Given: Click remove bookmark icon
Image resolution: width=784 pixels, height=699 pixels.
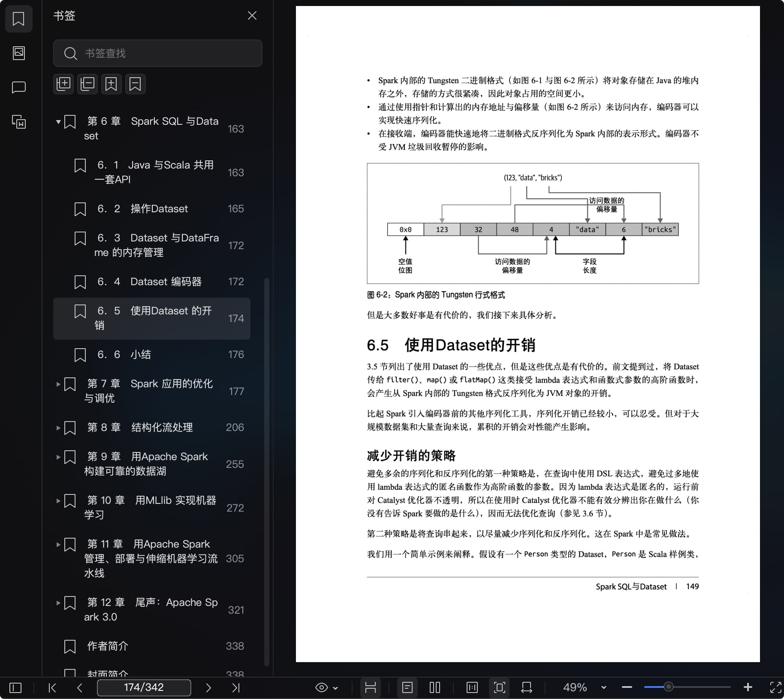Looking at the screenshot, I should click(x=135, y=84).
